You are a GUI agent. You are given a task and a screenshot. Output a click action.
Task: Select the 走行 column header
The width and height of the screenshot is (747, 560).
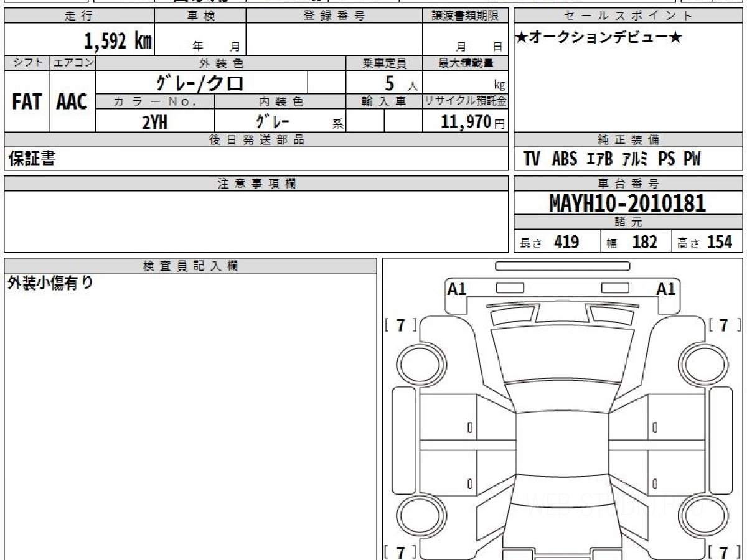tap(78, 16)
